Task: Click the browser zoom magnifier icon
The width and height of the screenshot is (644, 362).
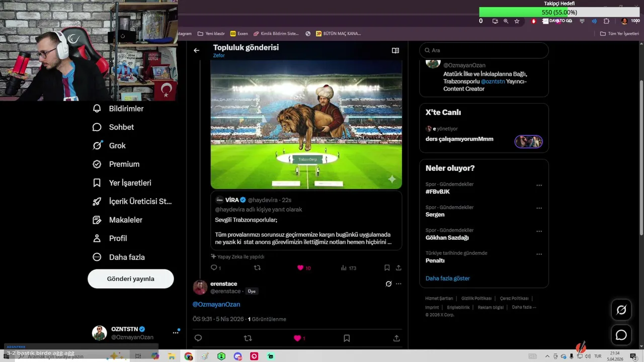Action: (506, 21)
